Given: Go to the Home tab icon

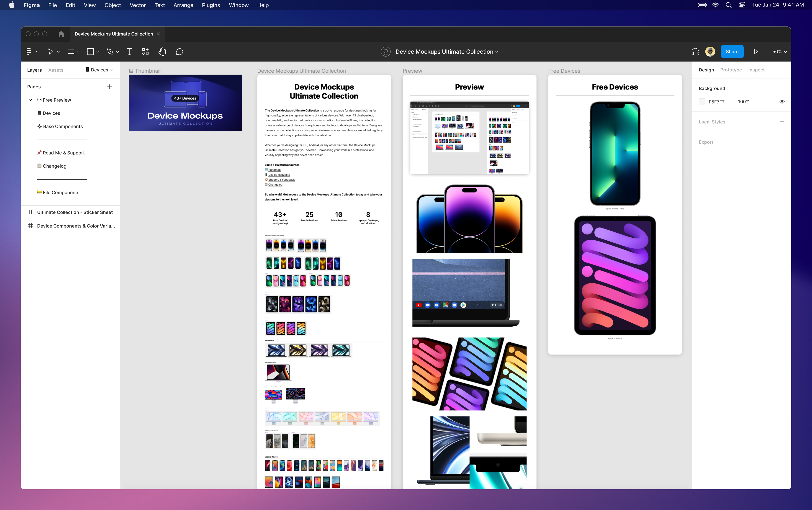Looking at the screenshot, I should 61,34.
